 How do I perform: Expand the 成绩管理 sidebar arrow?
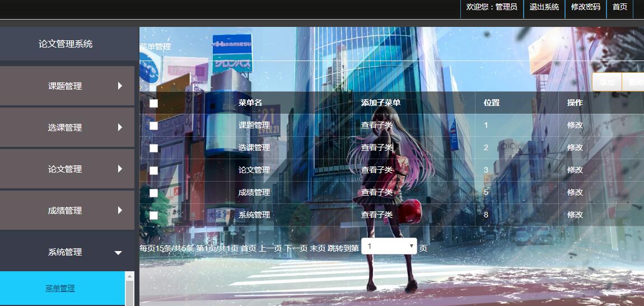(120, 210)
